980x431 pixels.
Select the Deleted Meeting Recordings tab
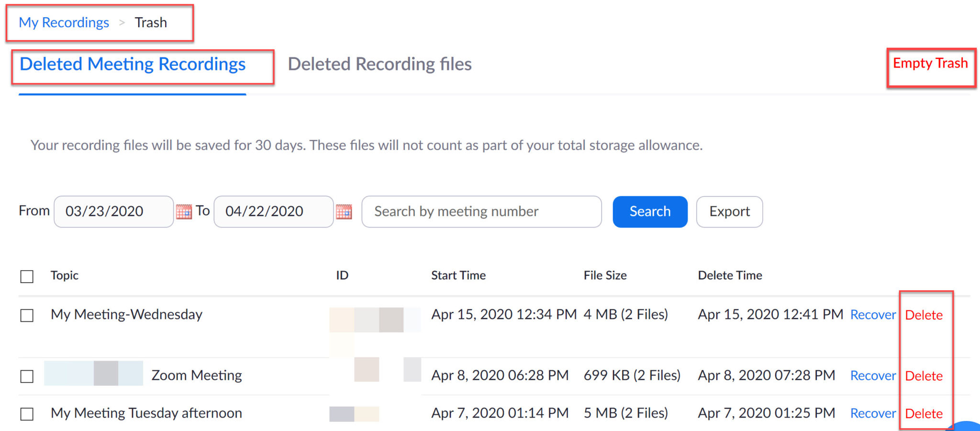pos(133,64)
